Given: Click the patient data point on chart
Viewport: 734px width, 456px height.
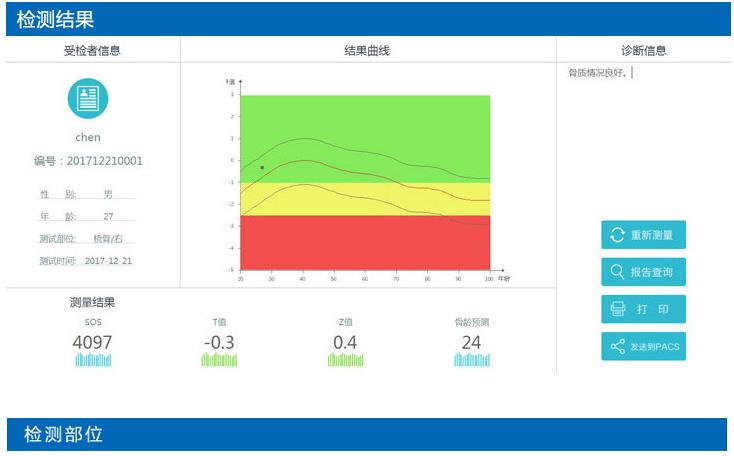Looking at the screenshot, I should click(x=262, y=168).
